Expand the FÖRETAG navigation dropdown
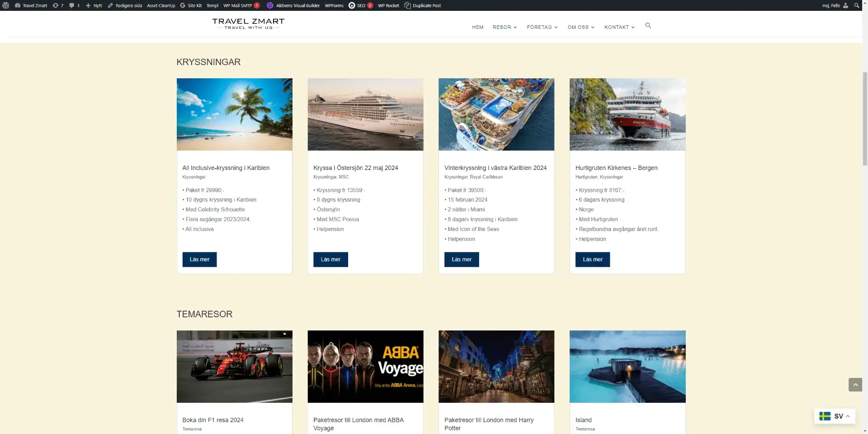This screenshot has width=868, height=434. point(542,27)
